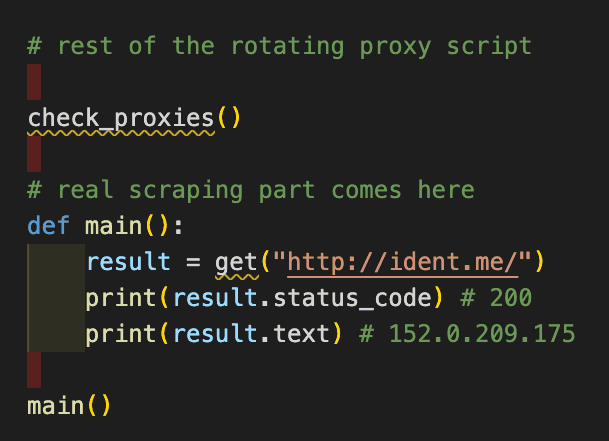The height and width of the screenshot is (441, 609).
Task: Click the red whitespace marker below first comment
Action: pyautogui.click(x=34, y=82)
